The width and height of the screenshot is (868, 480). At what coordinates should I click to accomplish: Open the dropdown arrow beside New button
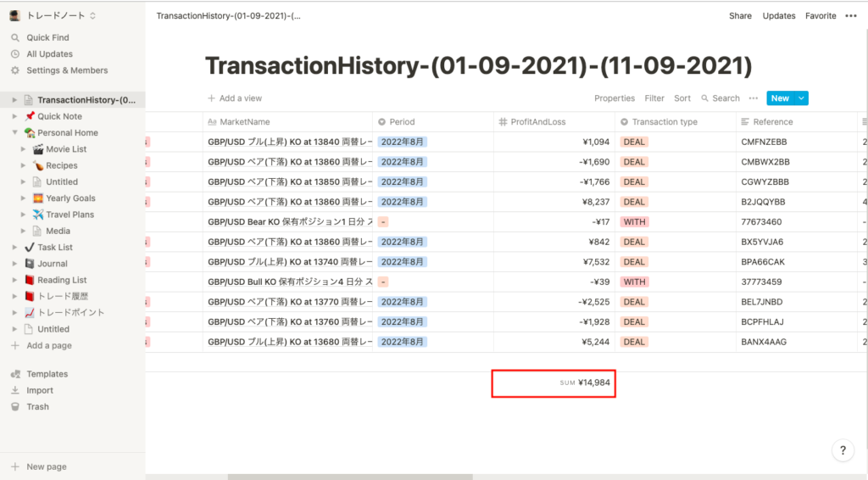pos(801,98)
